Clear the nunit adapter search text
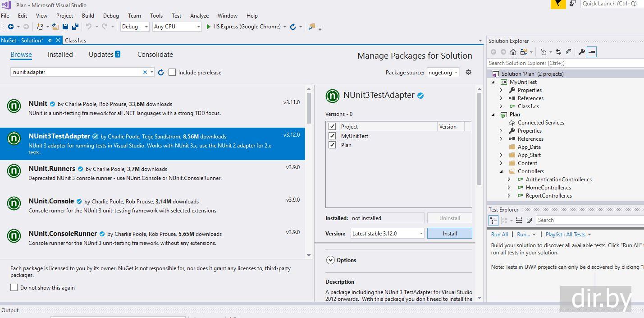Image resolution: width=644 pixels, height=318 pixels. (145, 72)
